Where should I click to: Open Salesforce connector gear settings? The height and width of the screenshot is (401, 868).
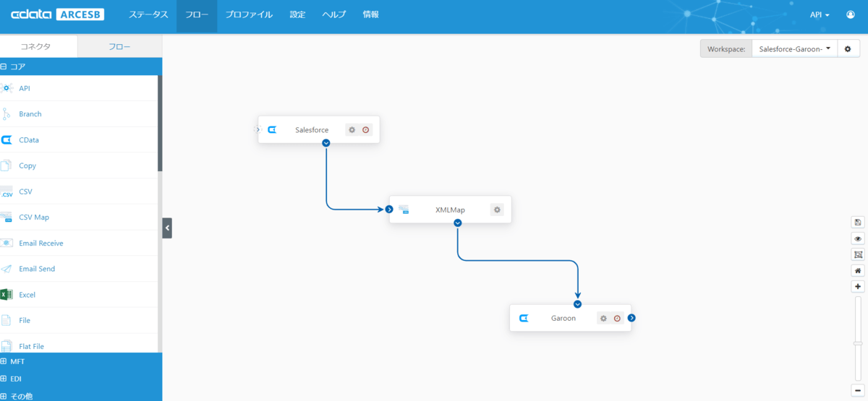click(x=352, y=130)
